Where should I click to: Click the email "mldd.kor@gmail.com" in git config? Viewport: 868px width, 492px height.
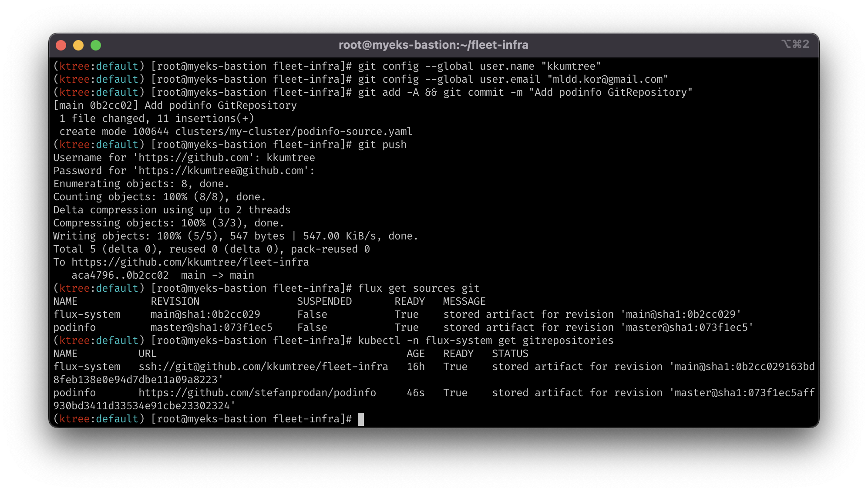coord(608,79)
